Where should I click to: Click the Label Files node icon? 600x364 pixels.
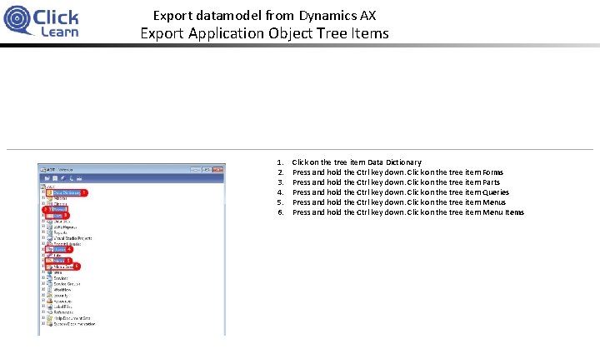coord(49,307)
